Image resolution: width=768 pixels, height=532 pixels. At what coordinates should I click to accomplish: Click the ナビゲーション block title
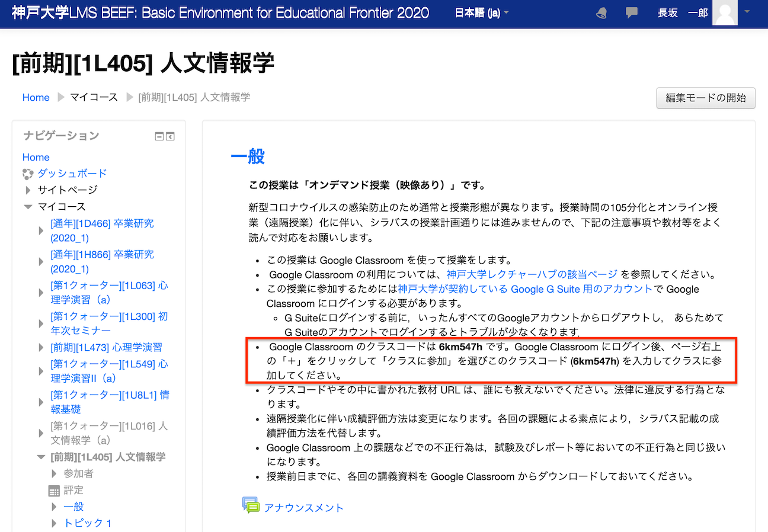click(61, 136)
